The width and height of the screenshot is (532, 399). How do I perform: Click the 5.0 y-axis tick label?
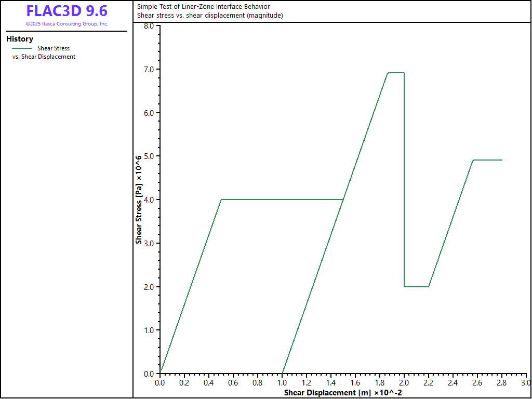point(149,156)
